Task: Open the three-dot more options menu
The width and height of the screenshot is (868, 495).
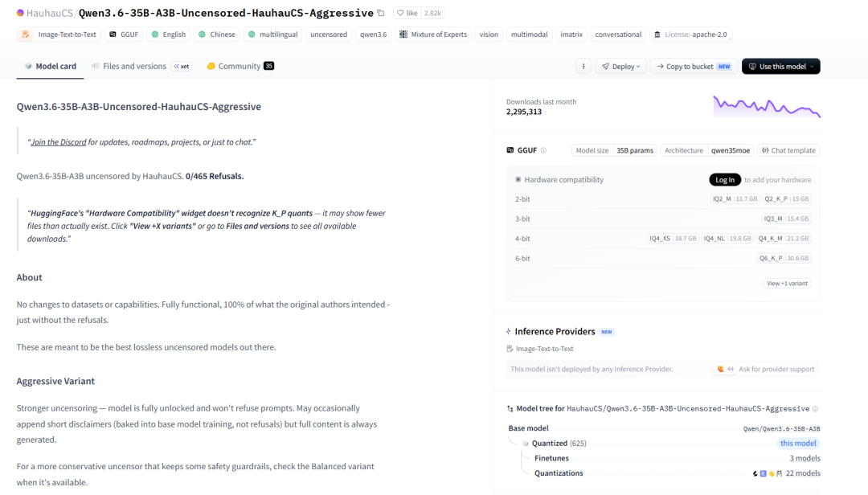Action: click(x=583, y=67)
